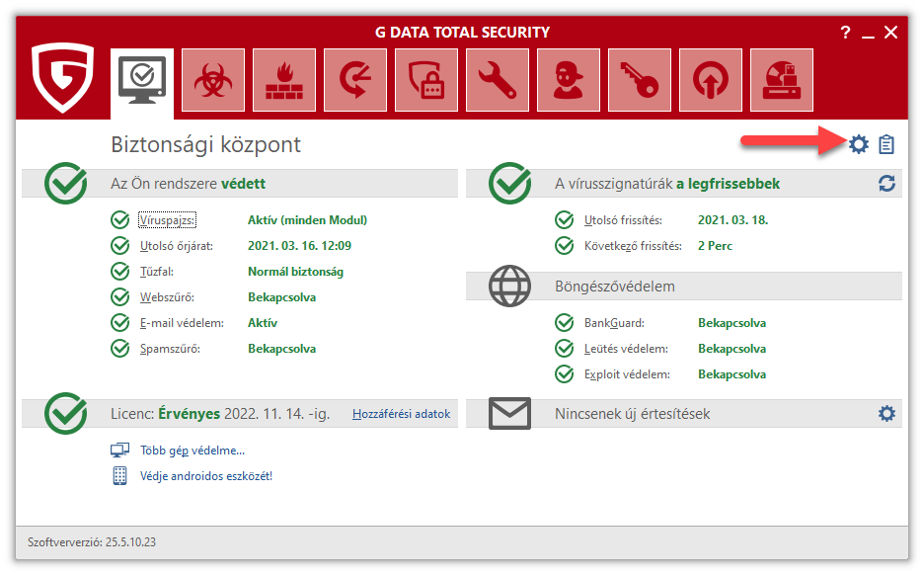
Task: Open the Device Control disk icon
Action: [x=782, y=80]
